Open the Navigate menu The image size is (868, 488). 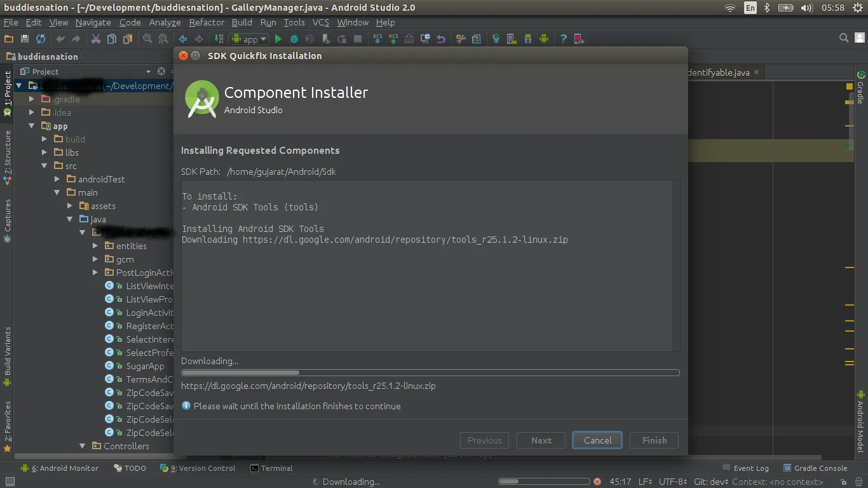click(x=93, y=22)
